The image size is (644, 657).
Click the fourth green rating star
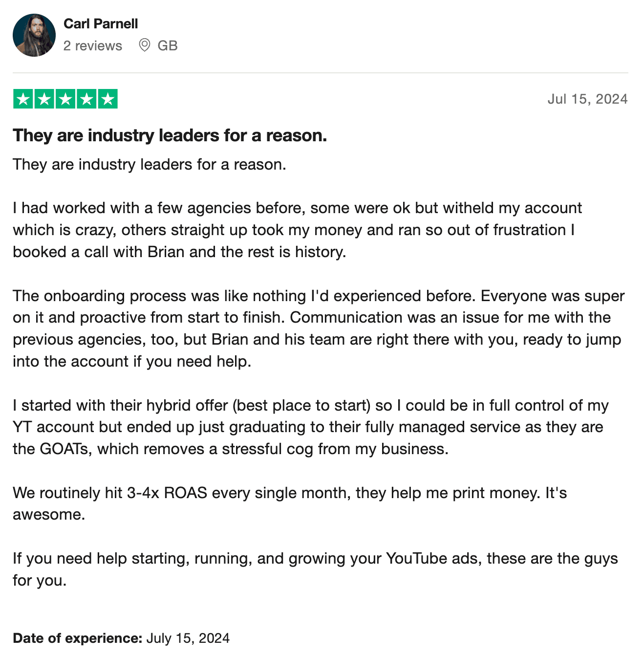[x=86, y=99]
